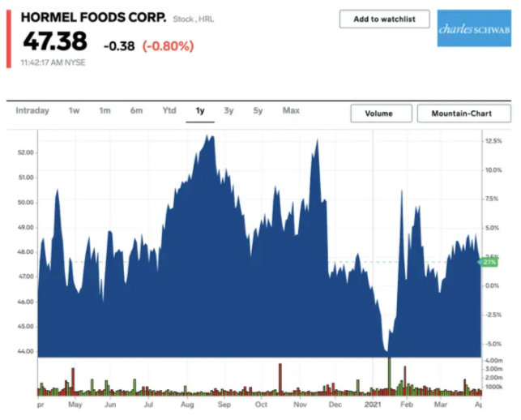Click the green 2.1% price marker
521x420 pixels.
coord(489,263)
